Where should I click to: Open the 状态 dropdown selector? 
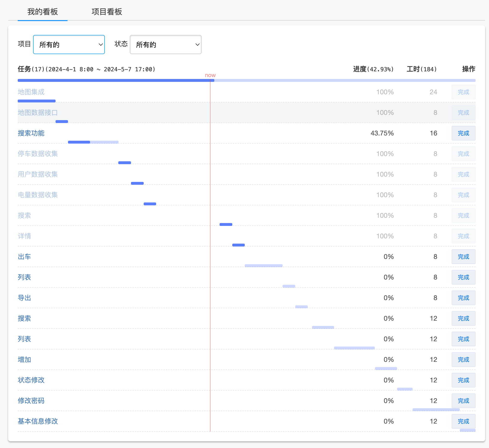[x=166, y=45]
